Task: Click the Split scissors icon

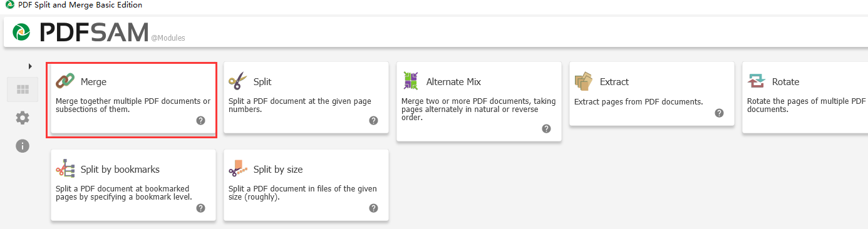Action: point(237,81)
